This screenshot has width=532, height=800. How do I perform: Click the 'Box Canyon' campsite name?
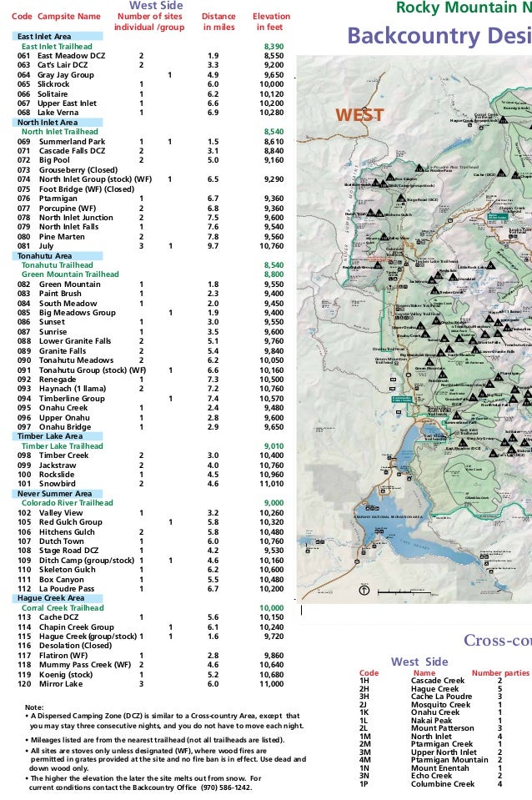(x=62, y=580)
